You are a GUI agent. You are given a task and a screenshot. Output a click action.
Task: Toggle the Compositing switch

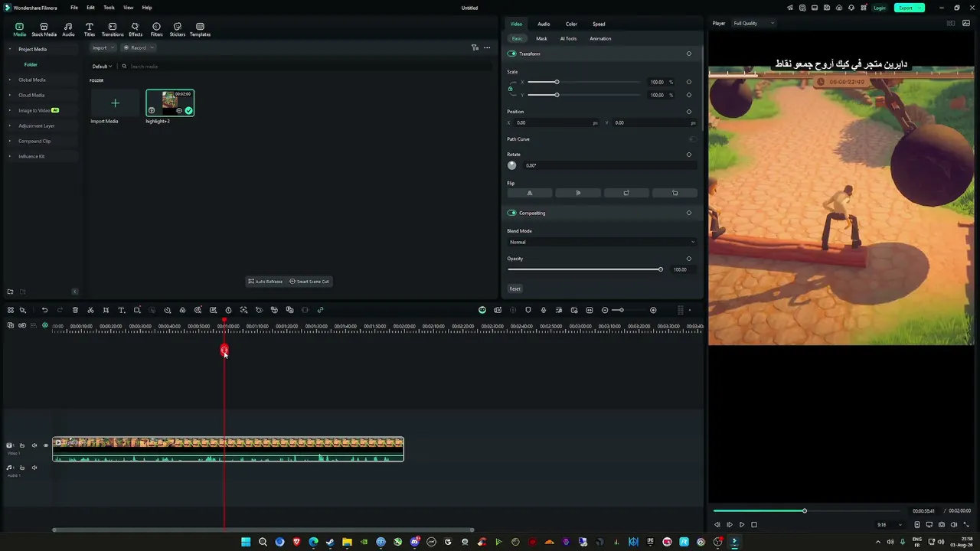(512, 213)
